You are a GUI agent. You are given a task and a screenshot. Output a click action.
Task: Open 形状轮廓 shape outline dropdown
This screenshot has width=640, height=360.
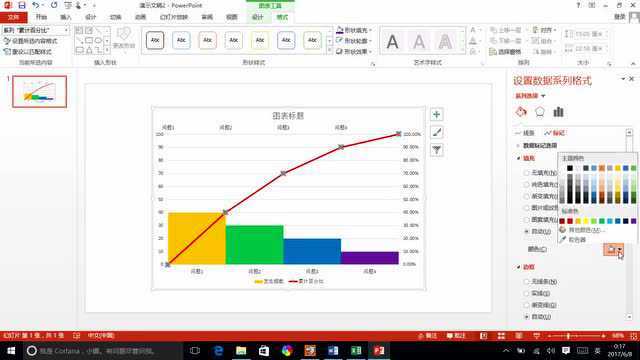pyautogui.click(x=354, y=41)
